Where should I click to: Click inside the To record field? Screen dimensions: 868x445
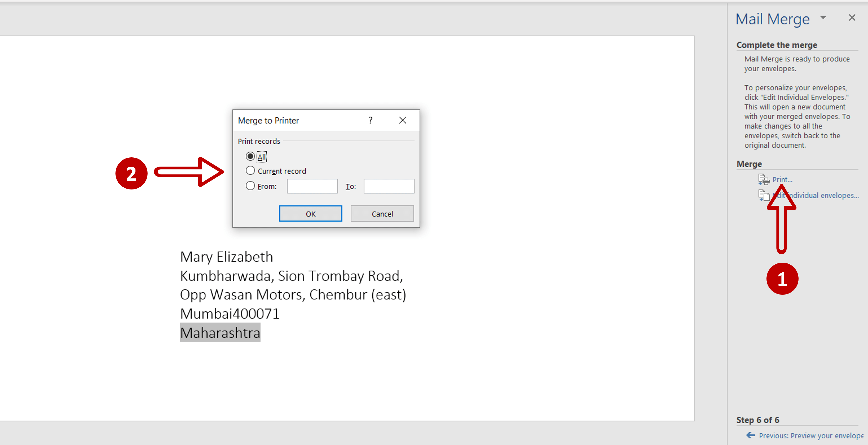pyautogui.click(x=388, y=186)
